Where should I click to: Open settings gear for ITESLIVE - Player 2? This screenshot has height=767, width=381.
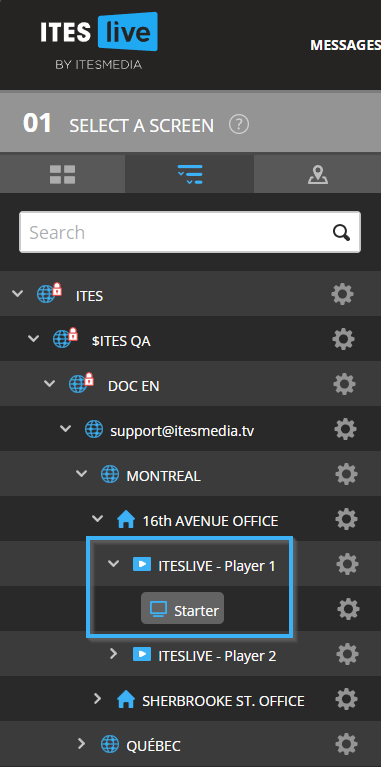(348, 654)
